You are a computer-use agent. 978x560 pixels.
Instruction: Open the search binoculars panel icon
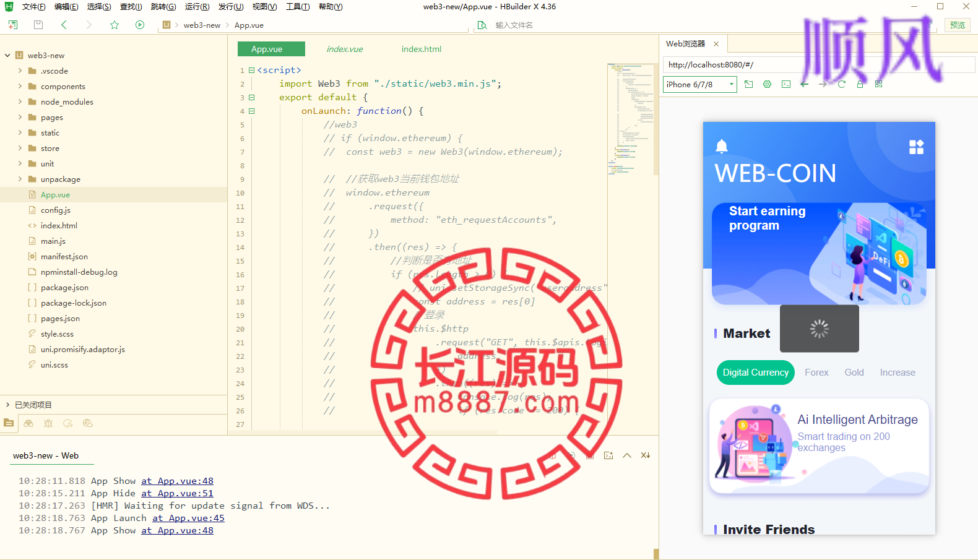point(28,423)
